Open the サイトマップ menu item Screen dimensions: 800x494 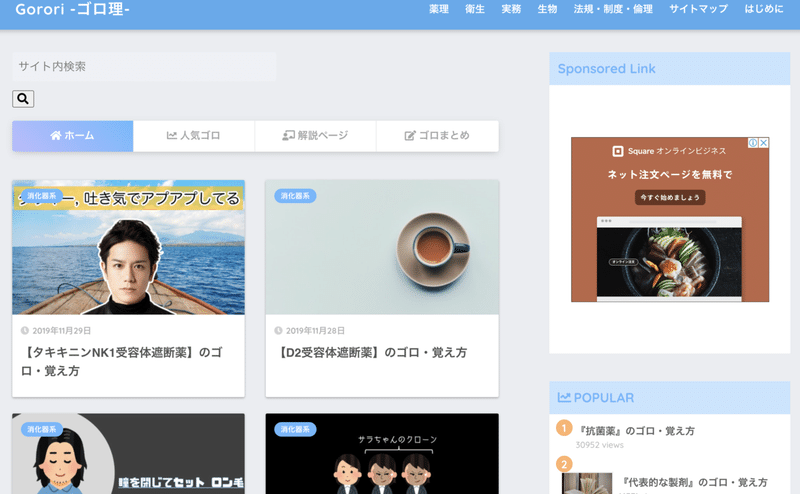click(698, 9)
